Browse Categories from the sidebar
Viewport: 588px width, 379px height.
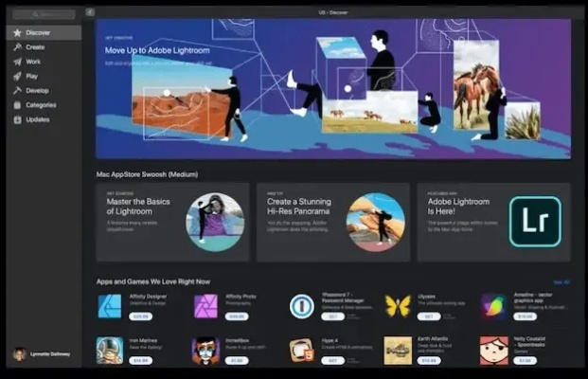pos(40,105)
